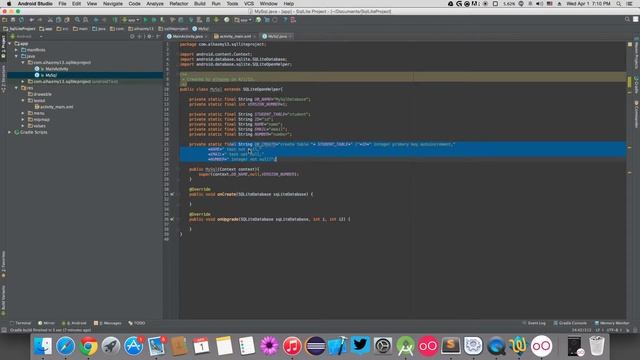Open the VCS menu
The height and width of the screenshot is (360, 640).
pos(249,4)
